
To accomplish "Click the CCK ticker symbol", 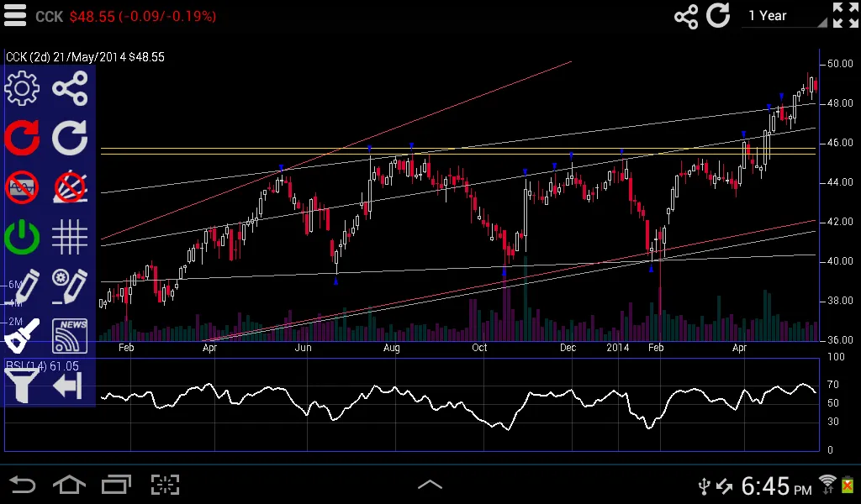I will pos(49,17).
